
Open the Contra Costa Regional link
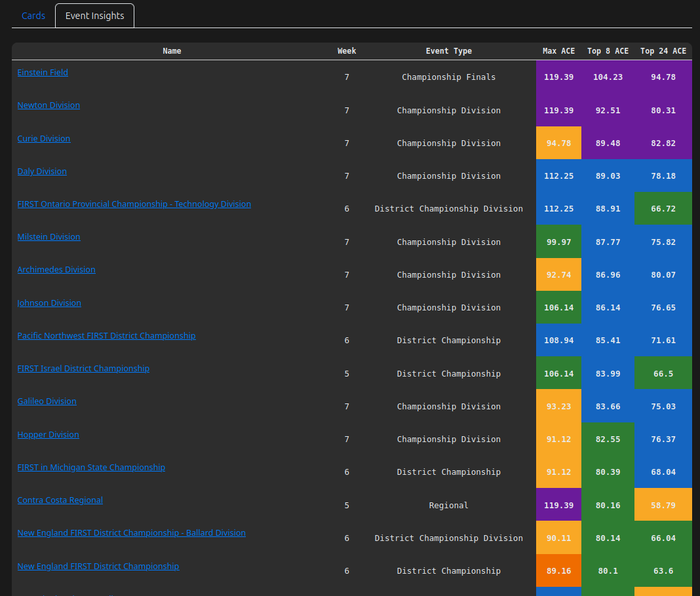60,500
